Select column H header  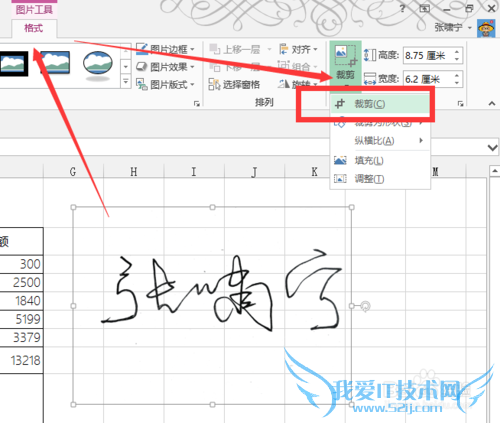pos(134,172)
